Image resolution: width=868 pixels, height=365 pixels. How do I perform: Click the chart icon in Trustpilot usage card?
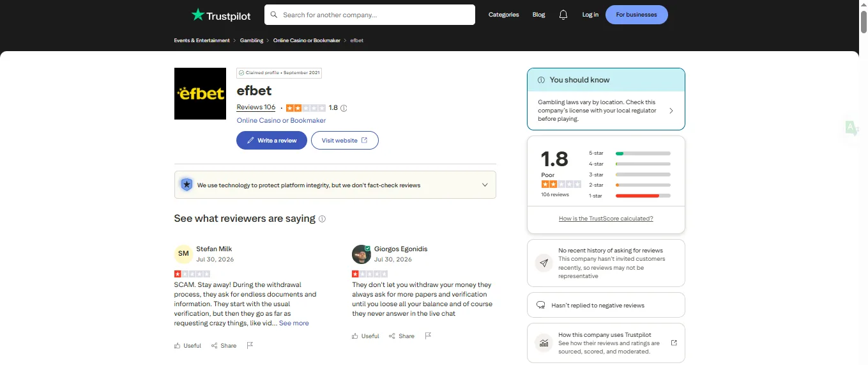click(x=544, y=343)
